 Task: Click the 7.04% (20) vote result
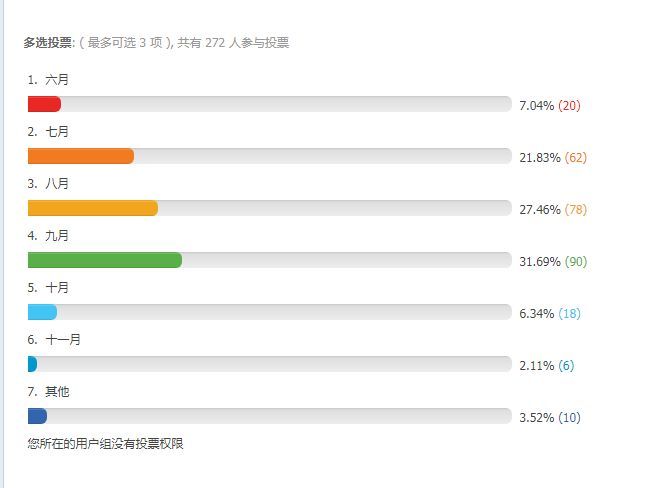click(549, 106)
